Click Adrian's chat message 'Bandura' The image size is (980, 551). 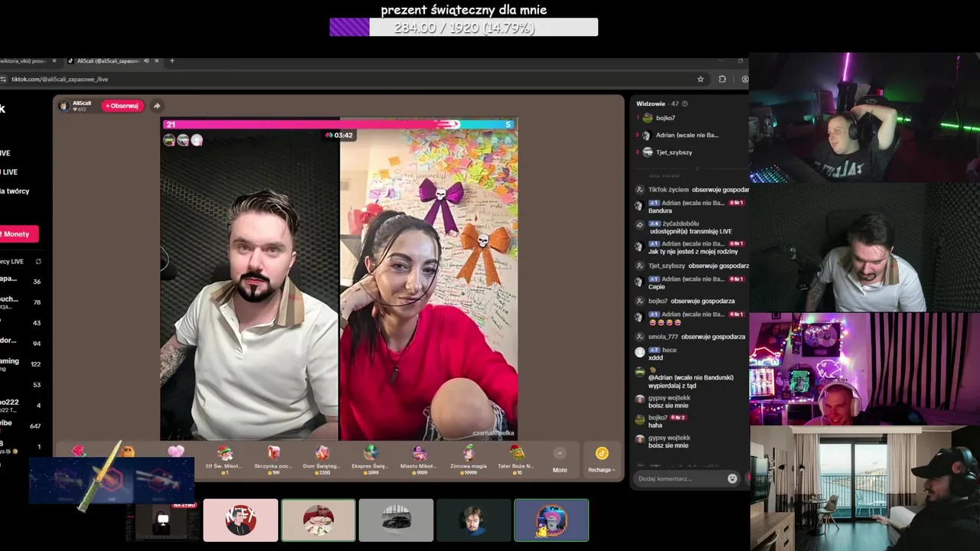pyautogui.click(x=660, y=210)
